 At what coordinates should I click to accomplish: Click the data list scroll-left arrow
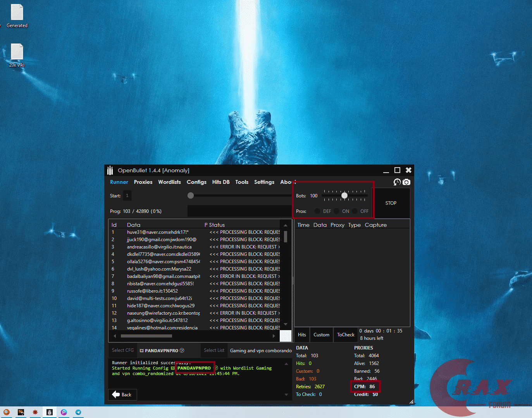[115, 336]
